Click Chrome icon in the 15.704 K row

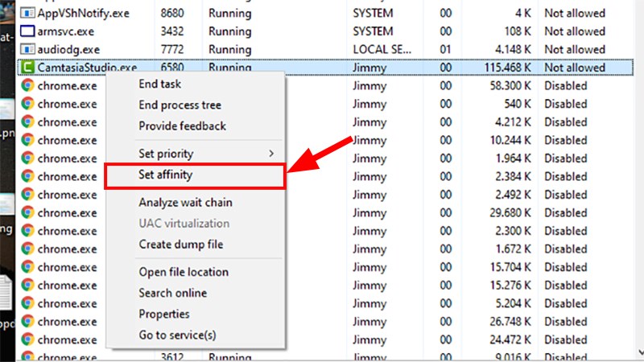pos(27,267)
